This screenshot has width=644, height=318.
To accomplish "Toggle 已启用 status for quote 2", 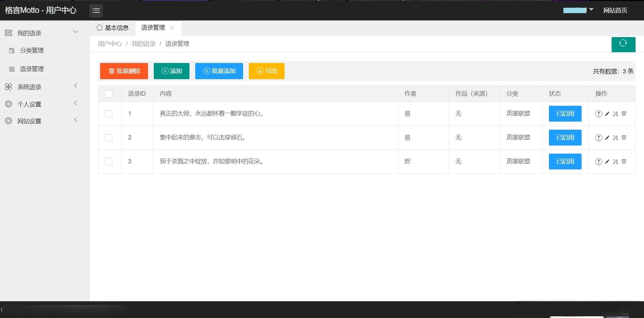I will click(565, 138).
